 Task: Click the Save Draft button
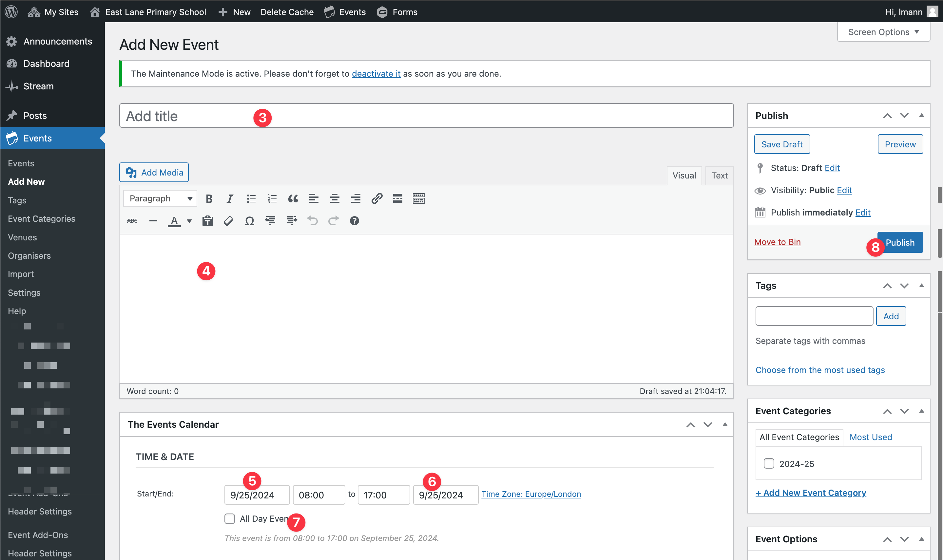(782, 144)
